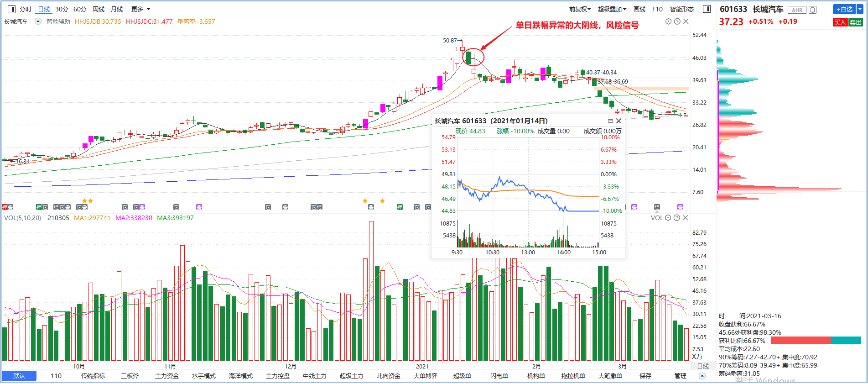
Task: Click the price alert bell icon
Action: tap(813, 10)
